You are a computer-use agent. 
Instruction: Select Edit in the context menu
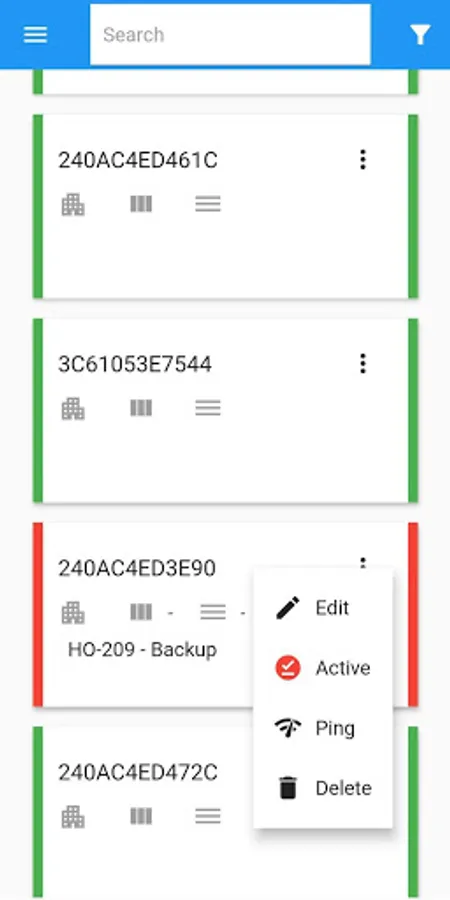coord(323,608)
